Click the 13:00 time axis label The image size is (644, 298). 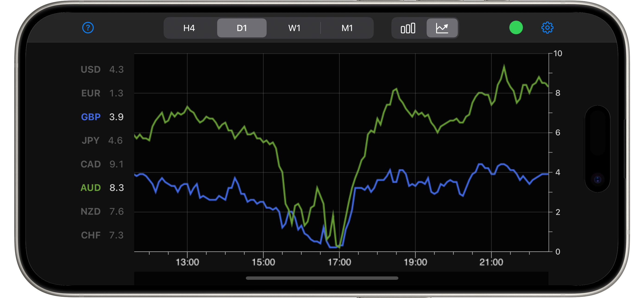pos(187,262)
